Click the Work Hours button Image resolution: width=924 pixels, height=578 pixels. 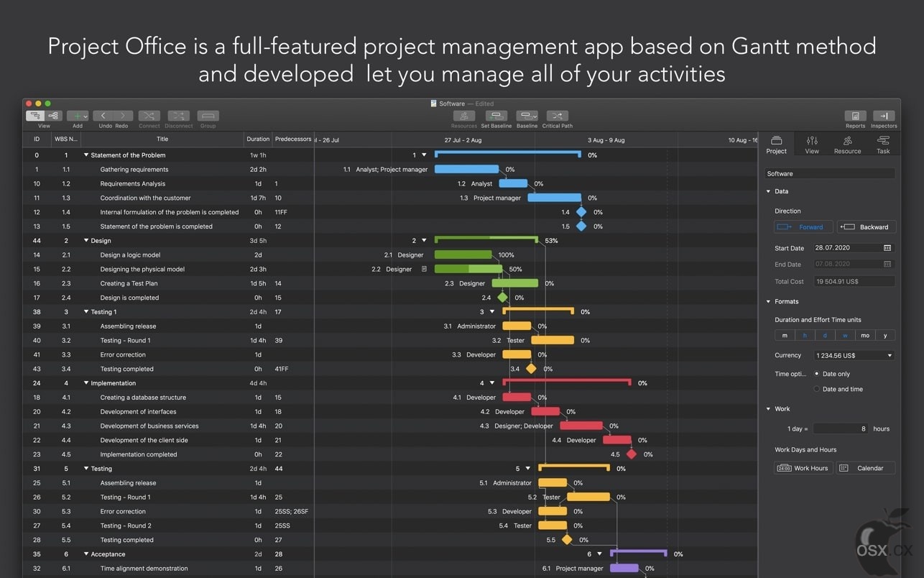[804, 468]
